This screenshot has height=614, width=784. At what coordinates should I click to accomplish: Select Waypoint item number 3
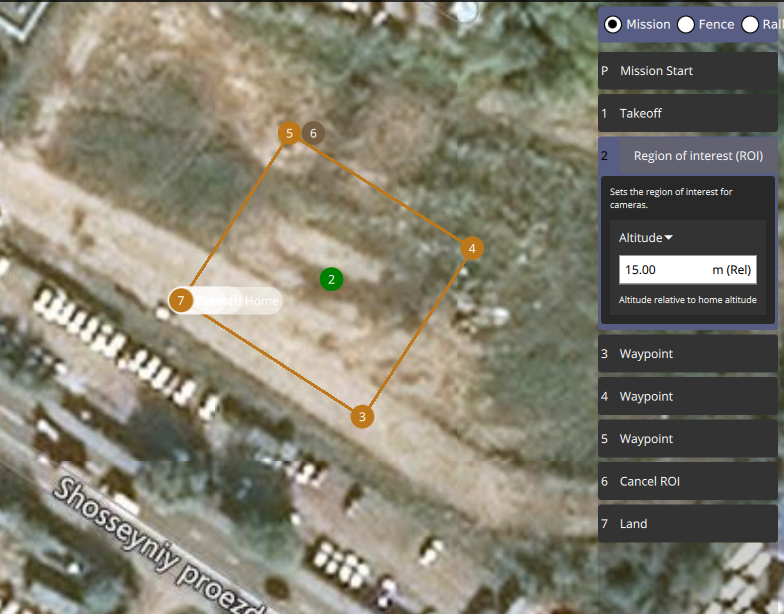[688, 354]
